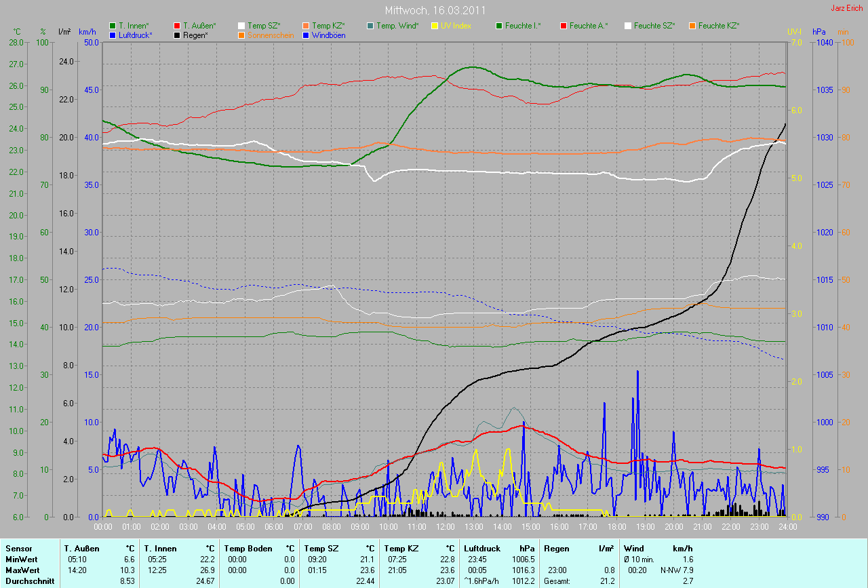The height and width of the screenshot is (588, 868).
Task: Click the blue Luftdruck legend square
Action: click(x=113, y=35)
